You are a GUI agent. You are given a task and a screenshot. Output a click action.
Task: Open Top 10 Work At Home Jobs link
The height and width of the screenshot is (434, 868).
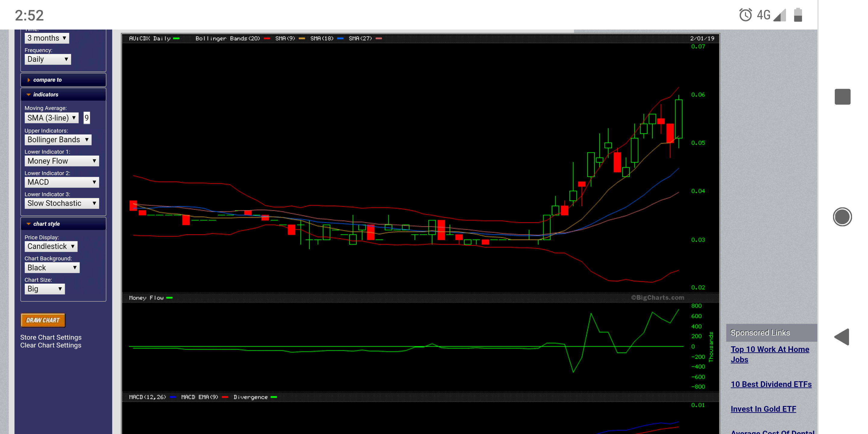click(770, 354)
